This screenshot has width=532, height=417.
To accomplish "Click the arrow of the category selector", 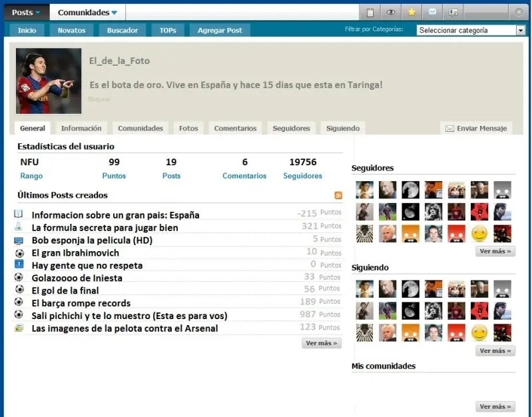I will (521, 31).
